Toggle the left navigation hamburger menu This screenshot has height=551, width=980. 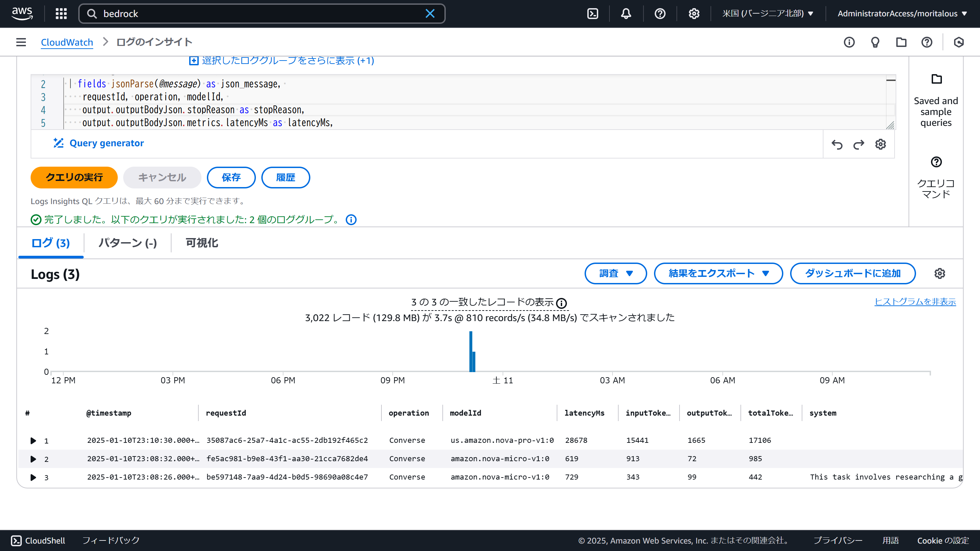21,42
